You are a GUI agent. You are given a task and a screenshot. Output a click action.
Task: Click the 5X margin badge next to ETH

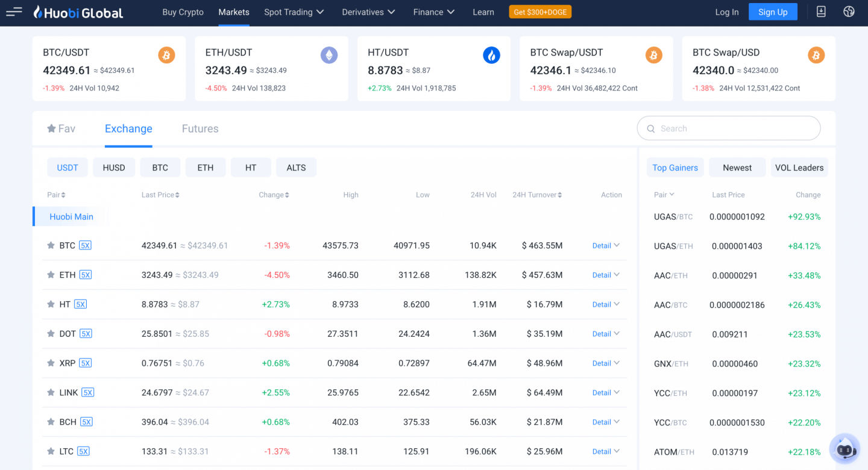point(86,275)
